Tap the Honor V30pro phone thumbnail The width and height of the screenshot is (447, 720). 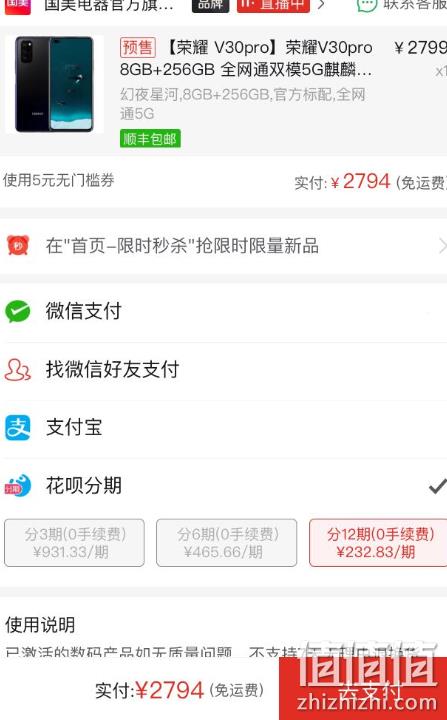[x=54, y=84]
